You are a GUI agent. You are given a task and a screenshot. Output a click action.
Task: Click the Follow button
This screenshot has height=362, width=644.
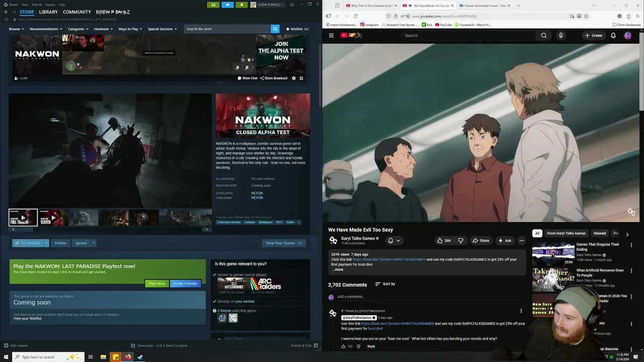60,243
